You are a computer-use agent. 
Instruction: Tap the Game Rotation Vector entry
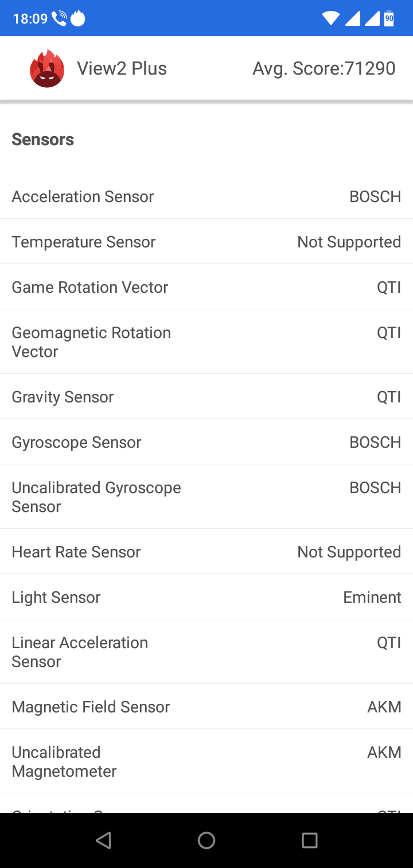[x=206, y=287]
